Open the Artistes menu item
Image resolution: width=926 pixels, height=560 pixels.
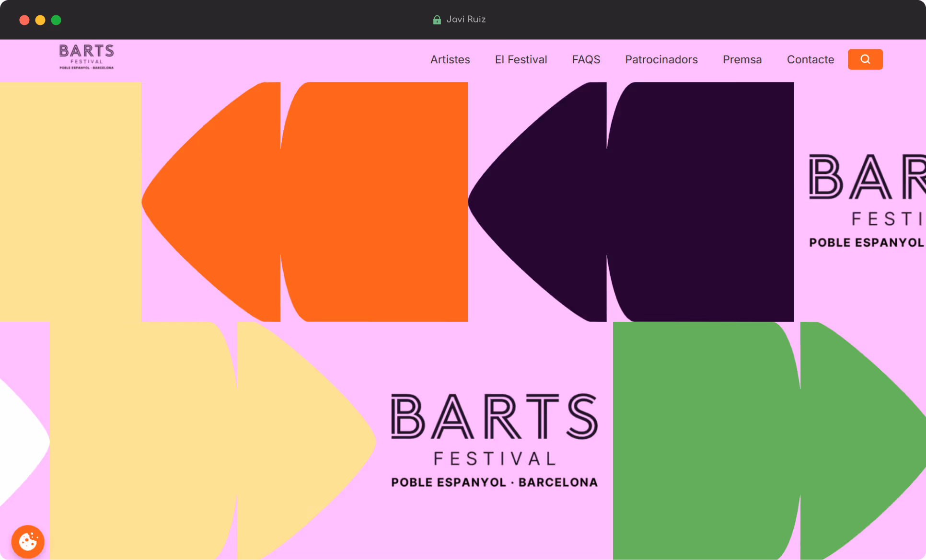450,59
